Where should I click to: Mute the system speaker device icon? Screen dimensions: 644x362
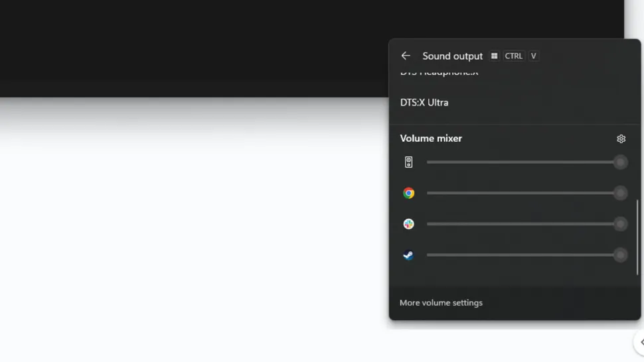(409, 162)
